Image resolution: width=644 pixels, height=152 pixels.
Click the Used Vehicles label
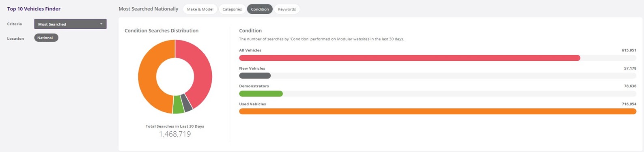tap(252, 104)
